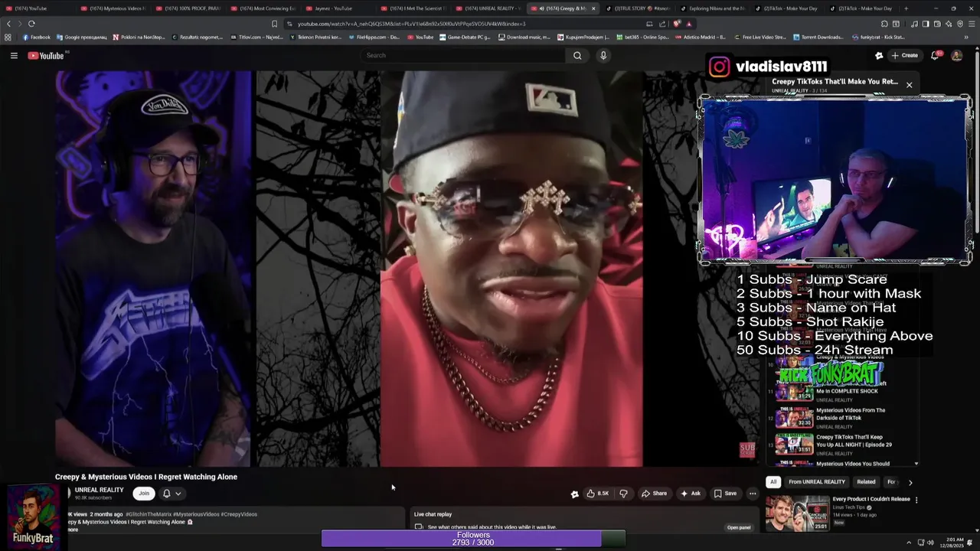Open the YouTube guide hamburger menu

coord(14,55)
